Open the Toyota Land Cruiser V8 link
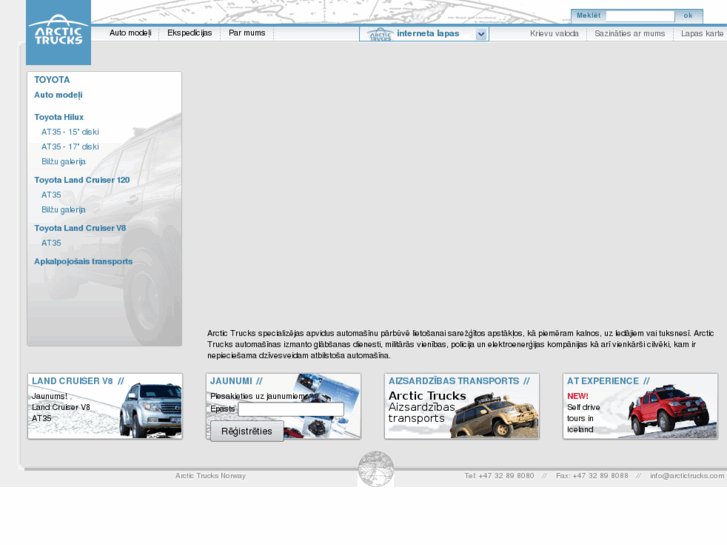This screenshot has width=727, height=545. tap(80, 228)
